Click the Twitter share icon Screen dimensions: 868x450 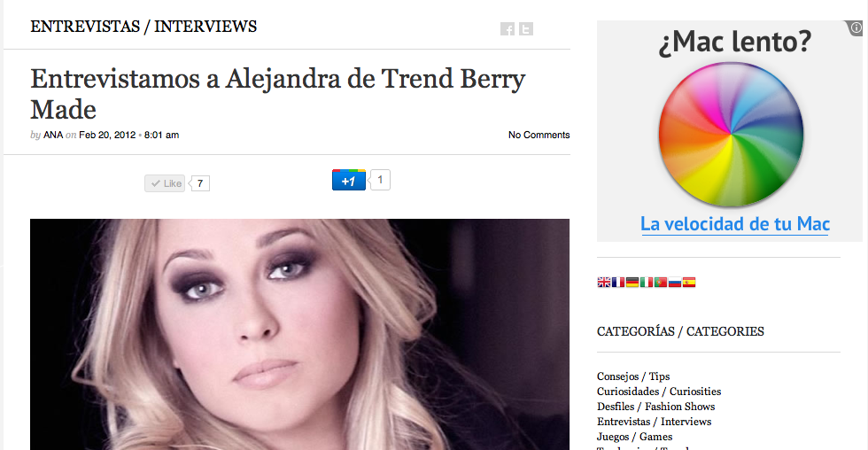pos(526,28)
